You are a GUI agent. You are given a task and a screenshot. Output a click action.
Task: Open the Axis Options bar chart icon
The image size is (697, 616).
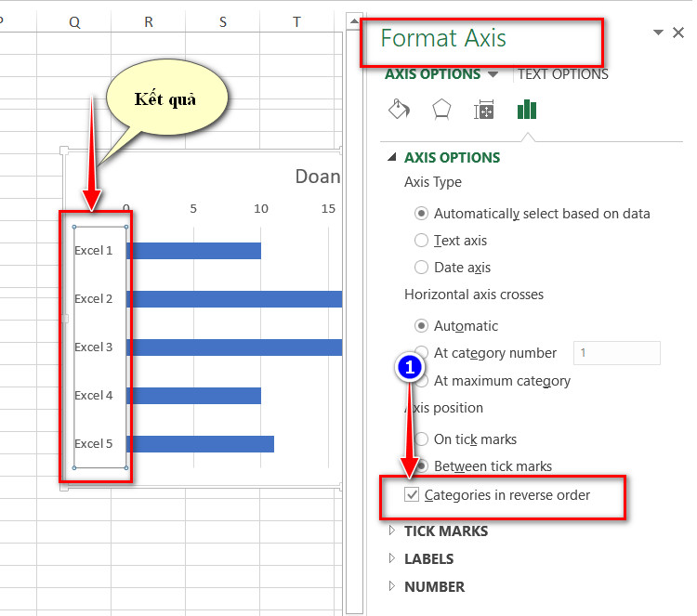click(x=527, y=110)
